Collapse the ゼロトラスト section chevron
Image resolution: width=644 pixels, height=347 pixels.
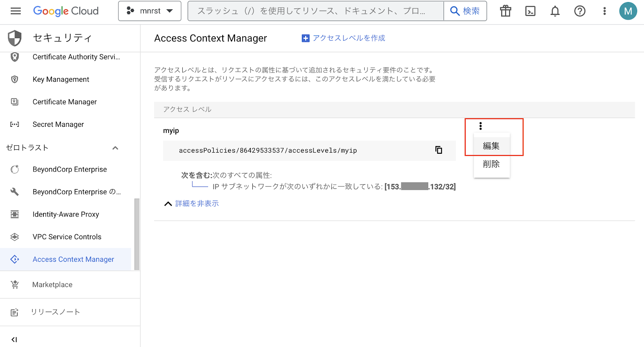pos(115,148)
